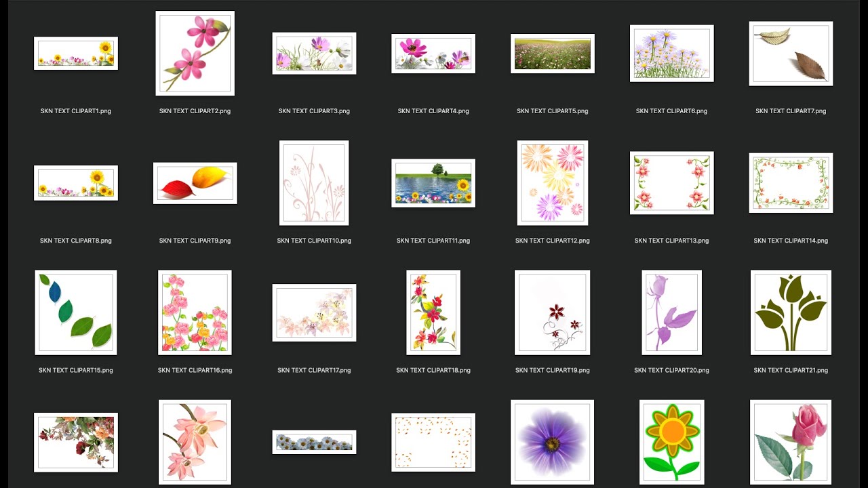Select the CLIPART7 dried leaves thumbnail

coord(791,54)
